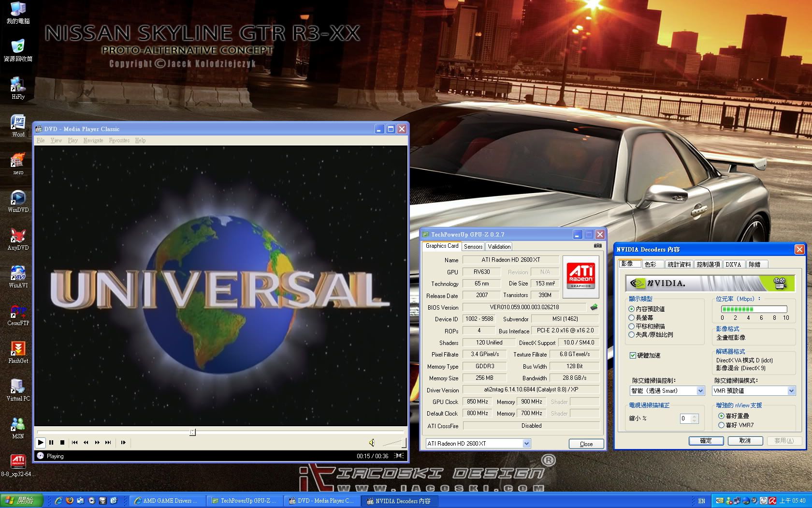This screenshot has width=812, height=508.
Task: Open the Navigate menu in Media Player Classic
Action: click(93, 140)
